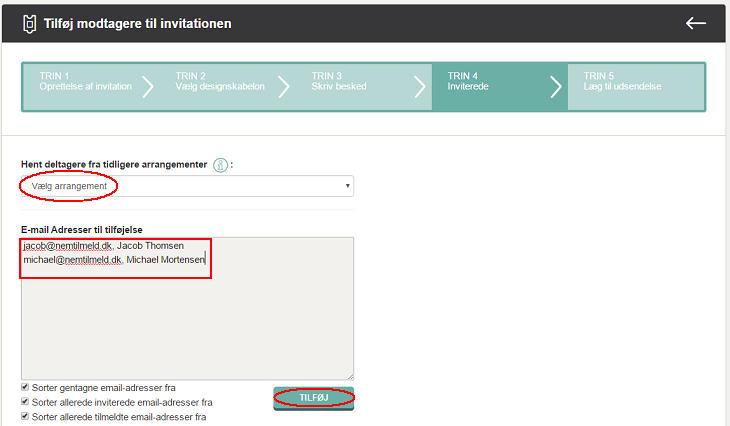Click the line 'michael@nemtilmeld.dk, Michael Mortensen'
The image size is (730, 426).
coord(114,260)
